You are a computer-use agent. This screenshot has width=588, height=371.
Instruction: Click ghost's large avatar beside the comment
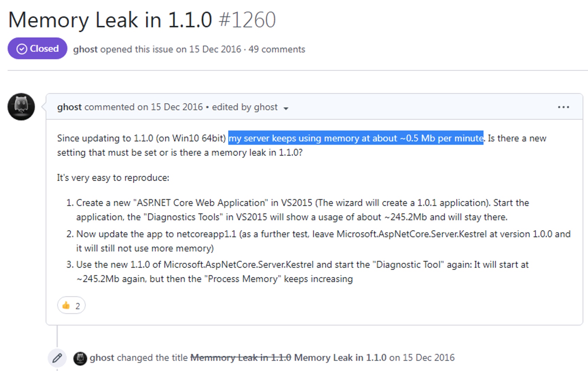[21, 107]
